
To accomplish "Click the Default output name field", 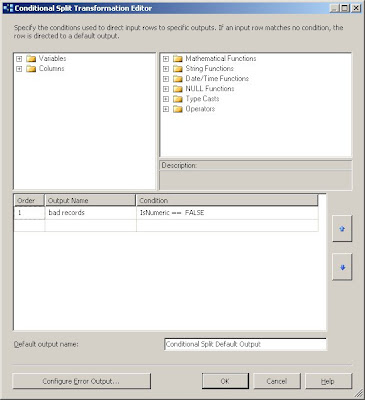I will [245, 344].
